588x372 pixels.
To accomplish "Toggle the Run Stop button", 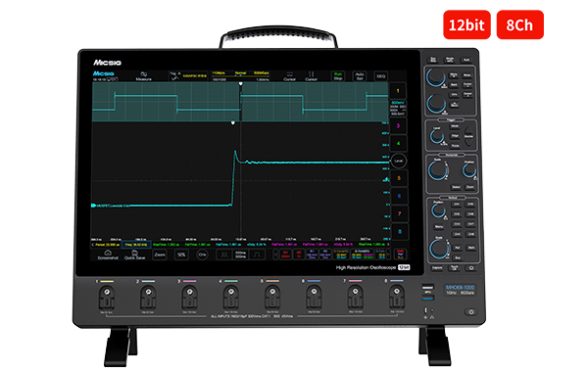I will 338,76.
